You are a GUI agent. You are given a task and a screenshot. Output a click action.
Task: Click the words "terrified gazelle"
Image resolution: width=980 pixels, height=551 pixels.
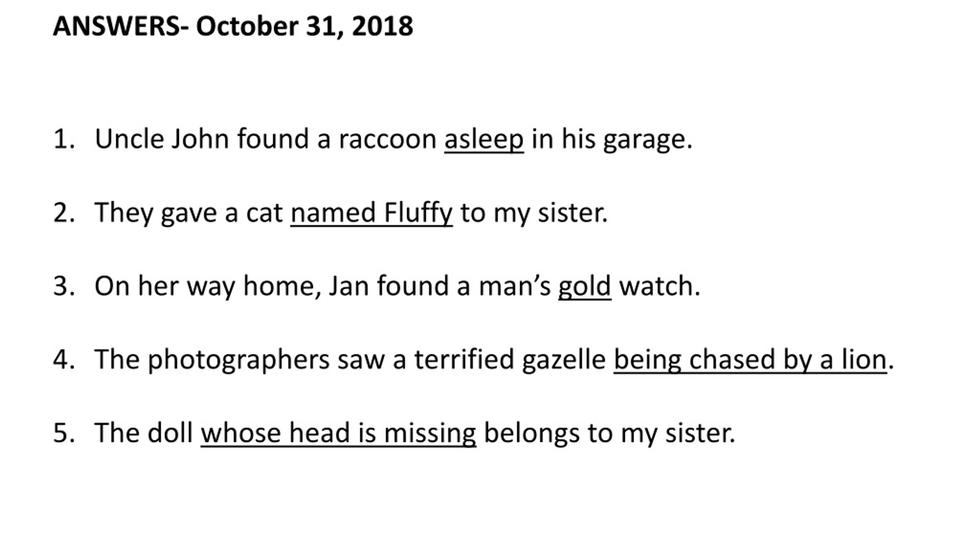pyautogui.click(x=510, y=360)
